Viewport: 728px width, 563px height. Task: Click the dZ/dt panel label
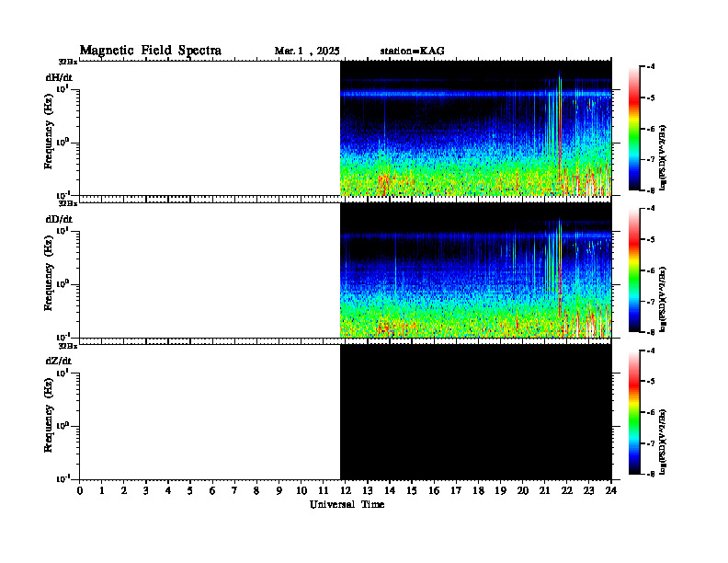tap(59, 361)
